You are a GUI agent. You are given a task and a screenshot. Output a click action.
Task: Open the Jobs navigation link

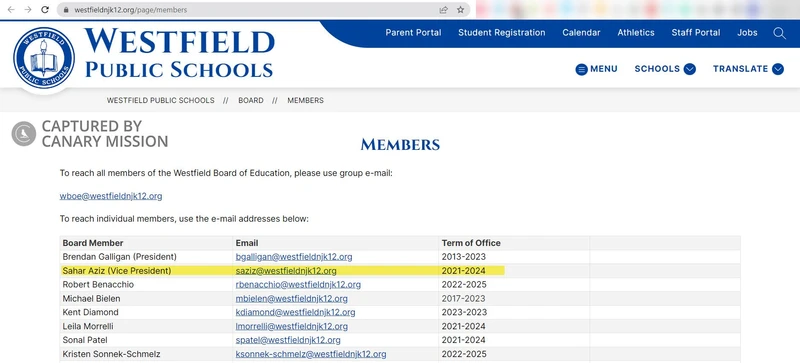tap(747, 33)
